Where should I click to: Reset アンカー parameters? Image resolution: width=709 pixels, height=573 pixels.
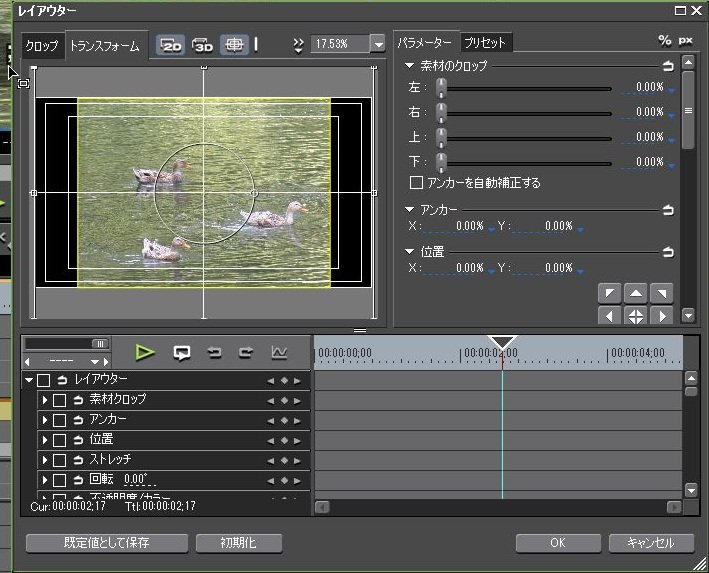click(668, 210)
